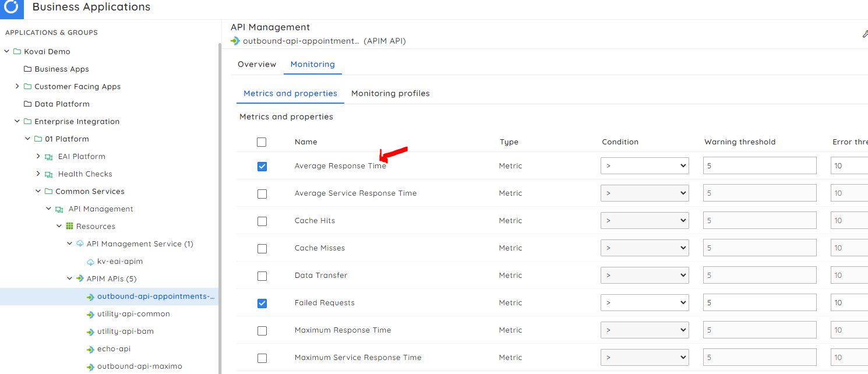Check the Average Service Response Time checkbox
Screen dimensions: 868x374
coord(262,193)
